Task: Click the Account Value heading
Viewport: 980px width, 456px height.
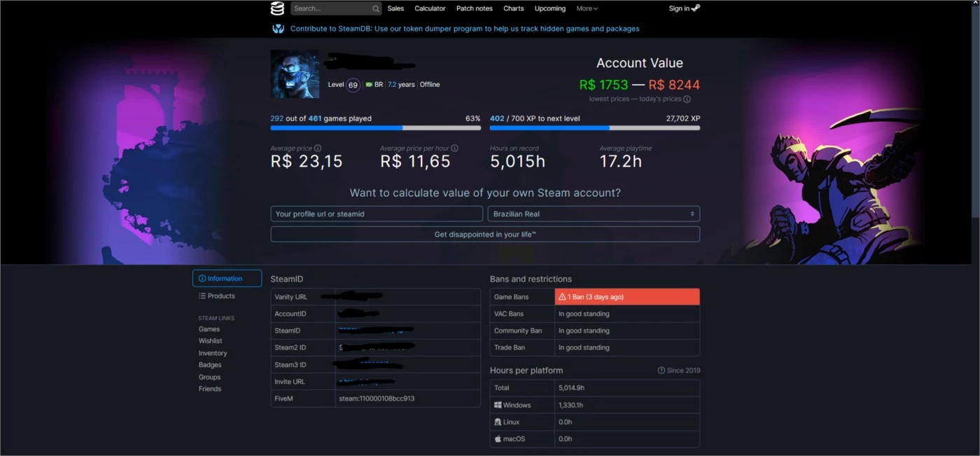Action: click(x=640, y=63)
